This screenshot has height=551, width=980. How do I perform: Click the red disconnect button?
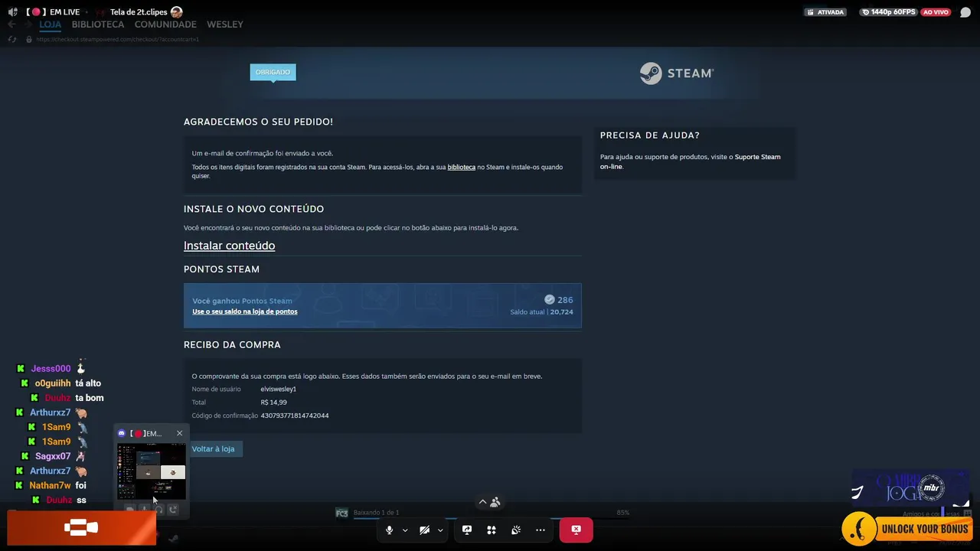[576, 530]
